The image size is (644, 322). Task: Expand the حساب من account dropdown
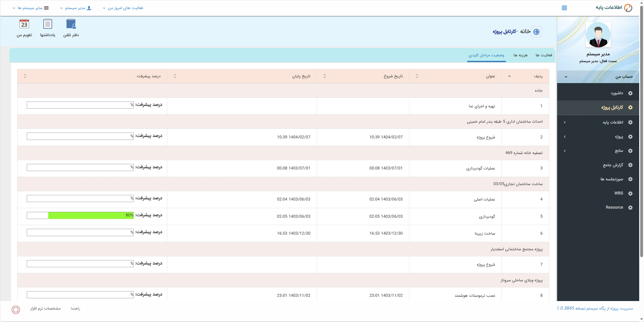(598, 77)
